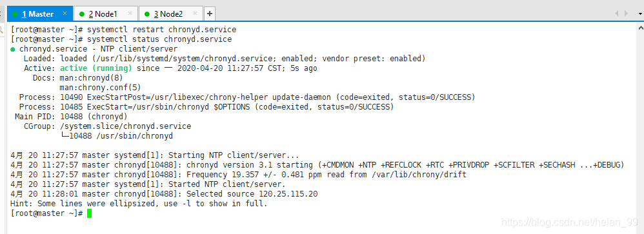Click the tab strip left arrow
This screenshot has height=234, width=644.
[x=616, y=14]
